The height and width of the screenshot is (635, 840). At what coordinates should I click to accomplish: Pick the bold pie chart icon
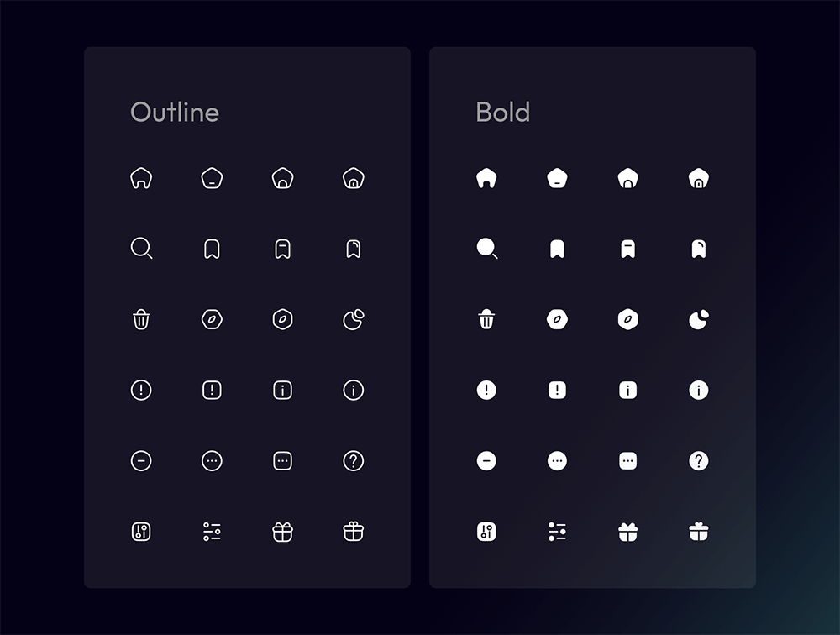pos(698,319)
